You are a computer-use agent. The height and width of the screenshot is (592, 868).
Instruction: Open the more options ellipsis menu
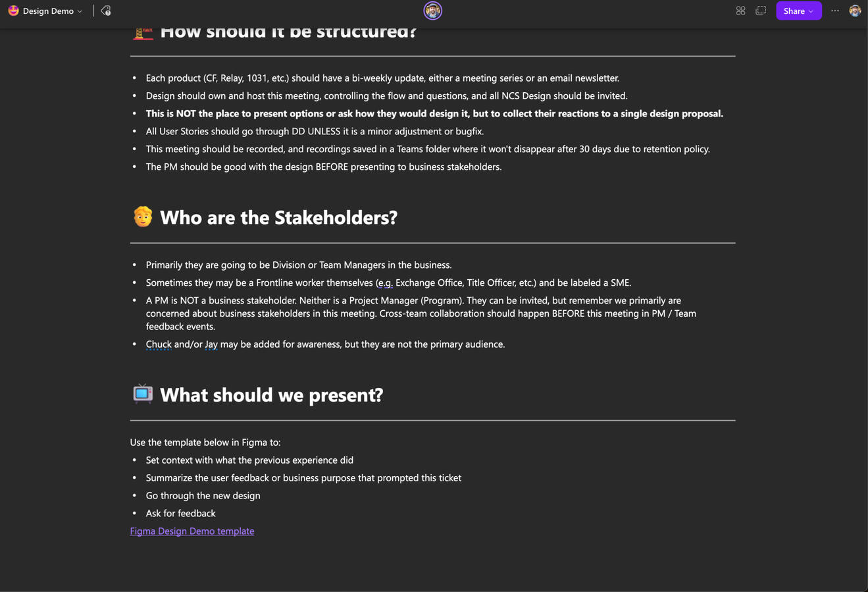[834, 11]
